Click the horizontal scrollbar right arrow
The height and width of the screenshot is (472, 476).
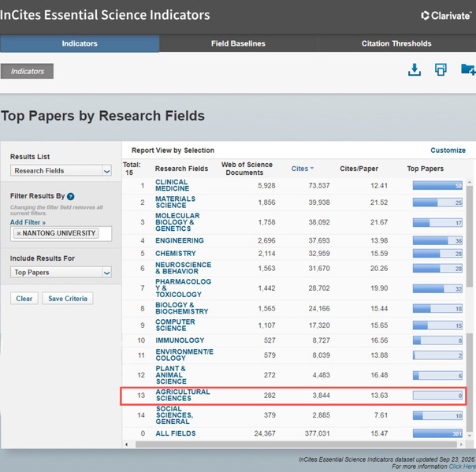click(x=462, y=444)
